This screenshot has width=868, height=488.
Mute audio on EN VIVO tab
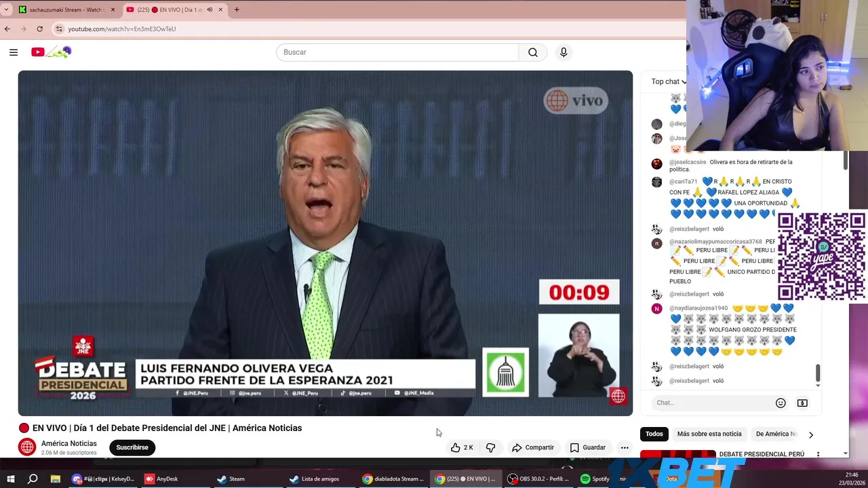[209, 9]
